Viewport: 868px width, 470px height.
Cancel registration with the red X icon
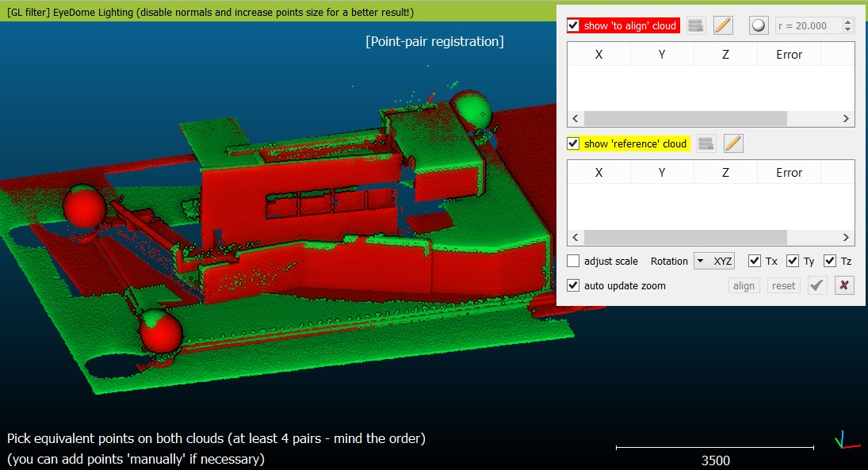click(x=844, y=285)
